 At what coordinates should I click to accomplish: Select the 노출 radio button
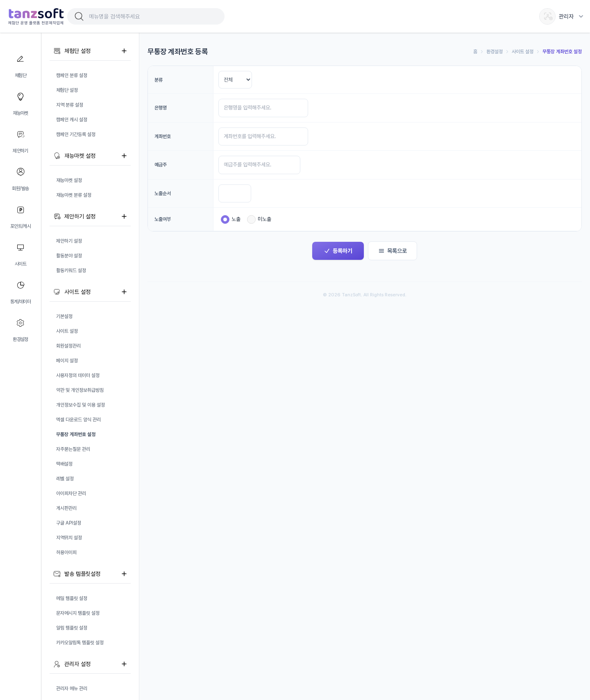pos(225,219)
